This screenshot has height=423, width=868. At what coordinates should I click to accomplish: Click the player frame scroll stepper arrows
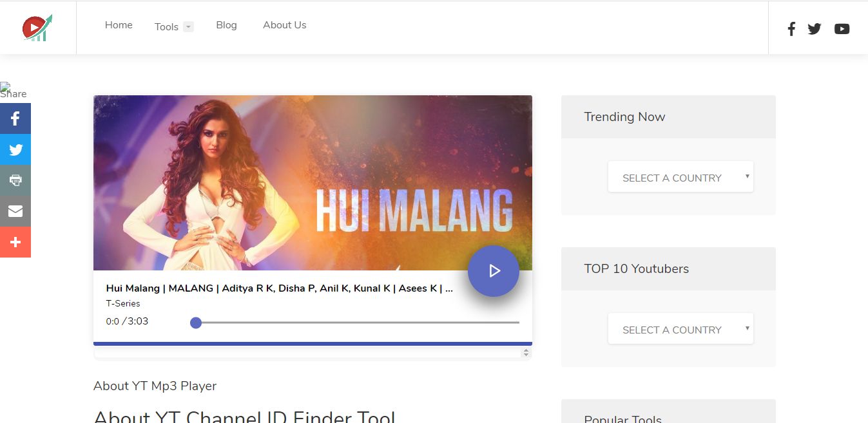[526, 352]
